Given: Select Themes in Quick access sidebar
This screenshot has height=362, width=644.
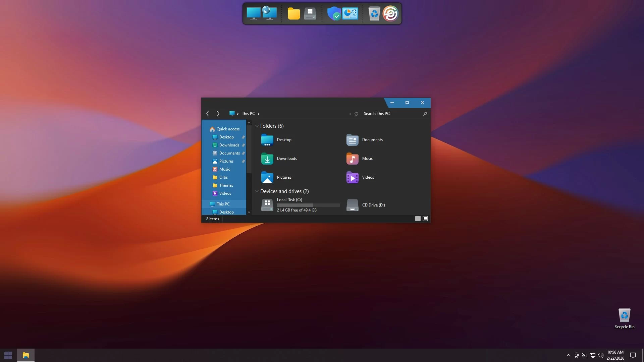Looking at the screenshot, I should click(x=226, y=185).
